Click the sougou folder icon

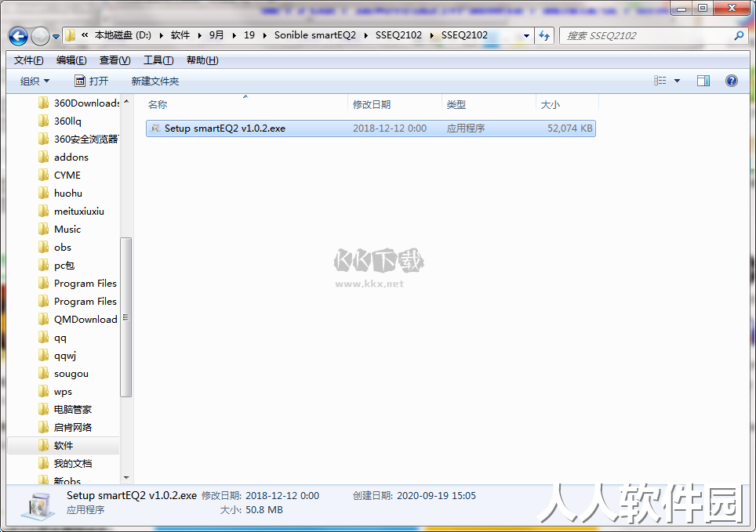[x=43, y=374]
